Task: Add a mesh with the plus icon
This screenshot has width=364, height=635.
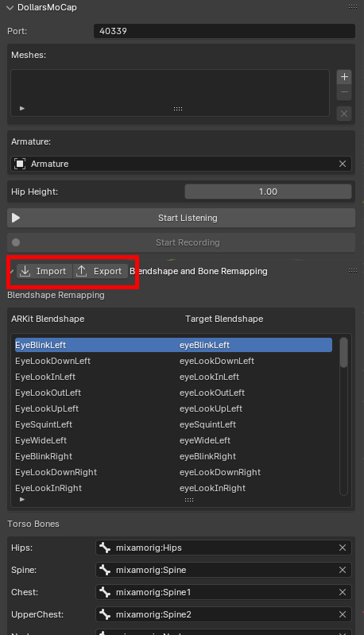Action: [344, 76]
